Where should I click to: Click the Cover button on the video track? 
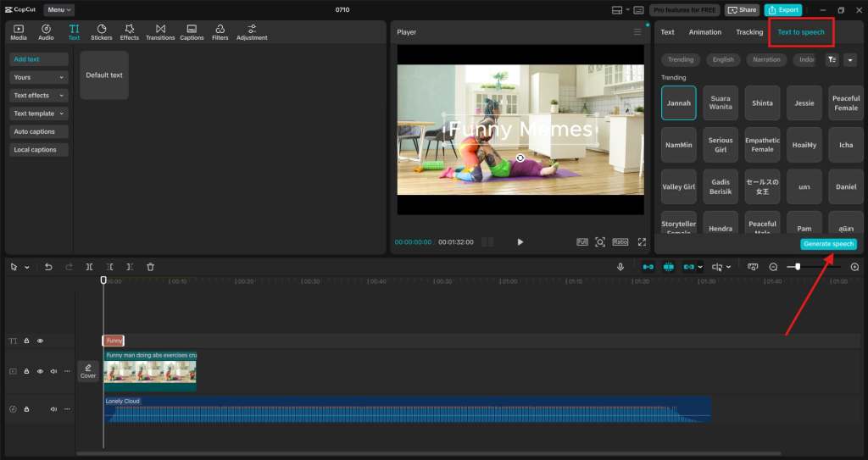pyautogui.click(x=88, y=371)
